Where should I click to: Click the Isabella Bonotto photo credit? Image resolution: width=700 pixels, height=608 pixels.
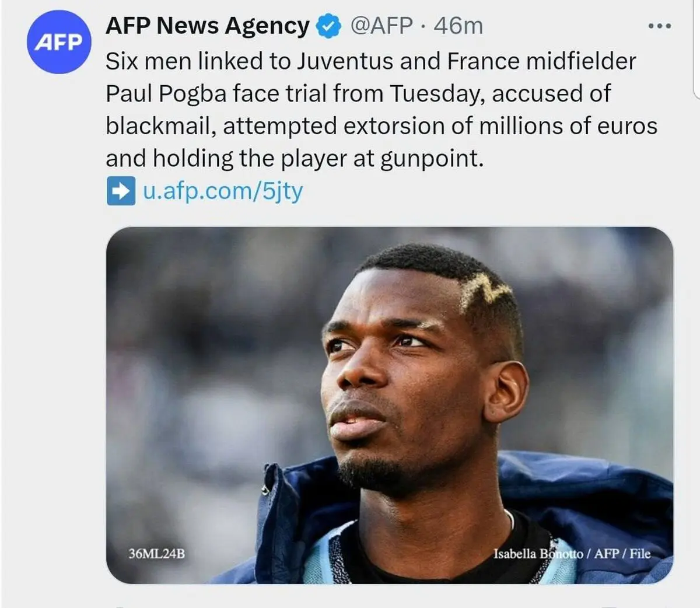tap(572, 553)
